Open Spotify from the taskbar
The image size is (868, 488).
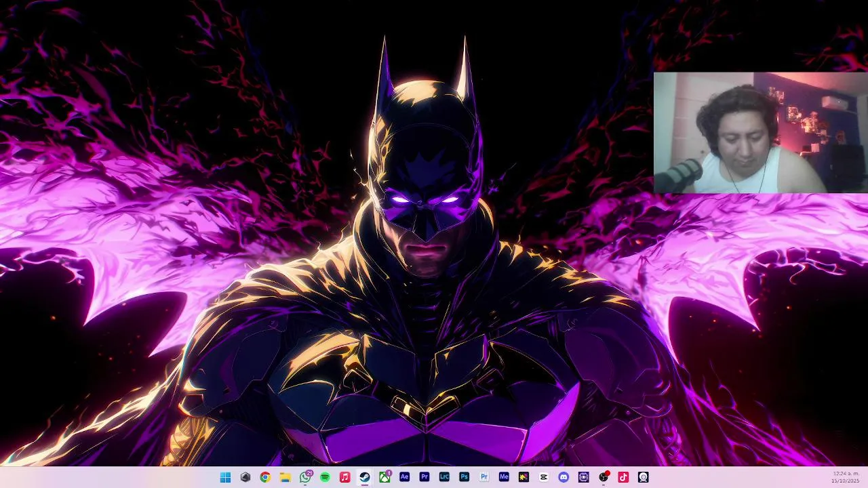[325, 477]
